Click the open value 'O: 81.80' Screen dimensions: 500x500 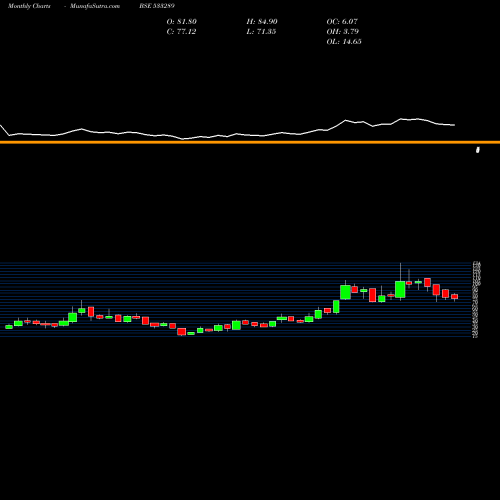click(x=182, y=22)
